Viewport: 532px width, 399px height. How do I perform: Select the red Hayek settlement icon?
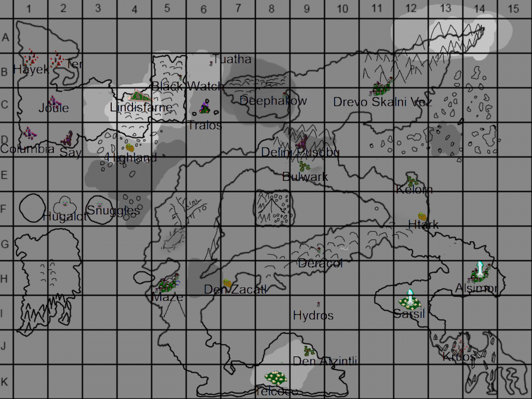(31, 58)
